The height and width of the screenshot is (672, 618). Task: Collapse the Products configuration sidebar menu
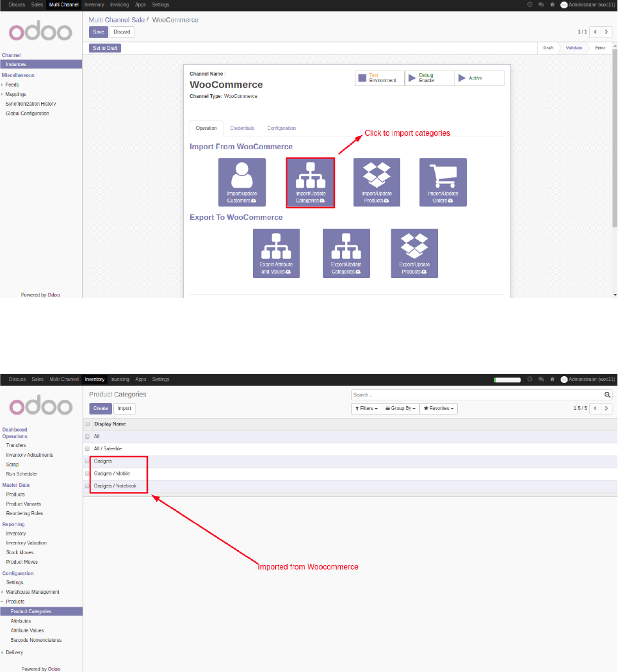coord(15,602)
